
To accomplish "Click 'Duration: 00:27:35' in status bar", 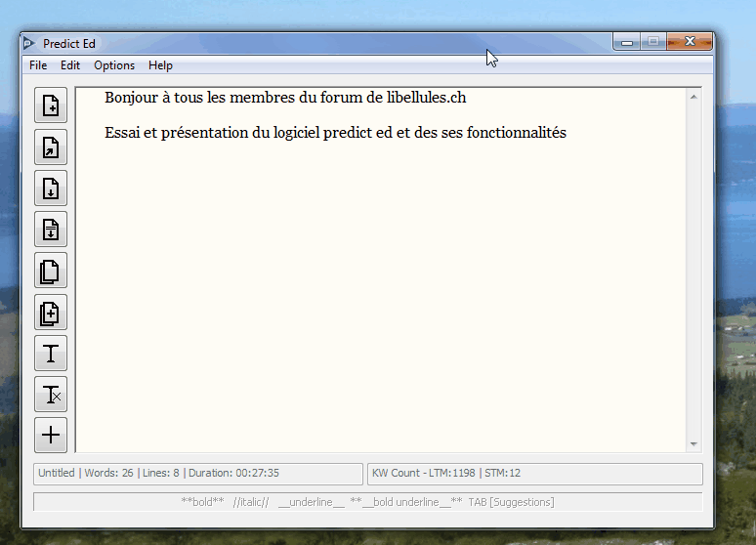I will point(233,473).
